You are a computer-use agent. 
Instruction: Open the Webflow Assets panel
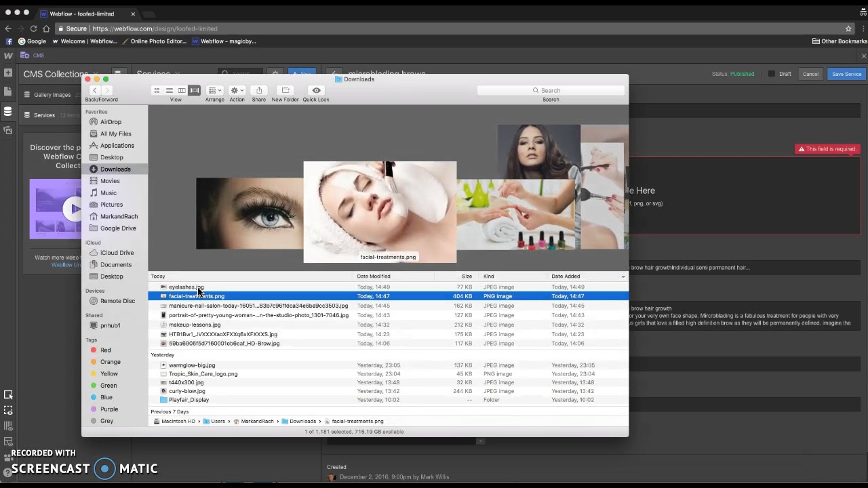coord(8,130)
